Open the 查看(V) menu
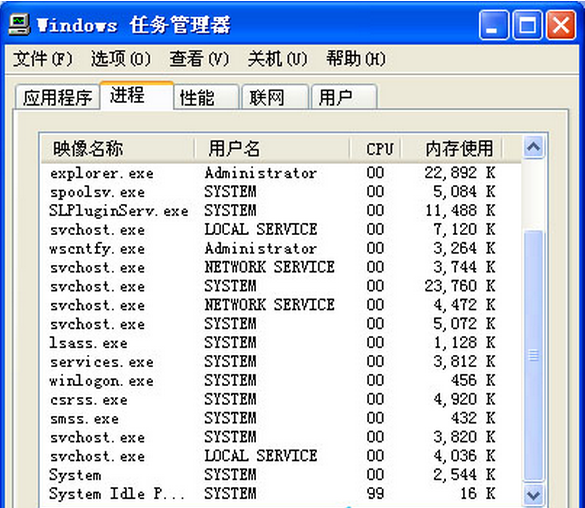The image size is (585, 508). point(199,59)
